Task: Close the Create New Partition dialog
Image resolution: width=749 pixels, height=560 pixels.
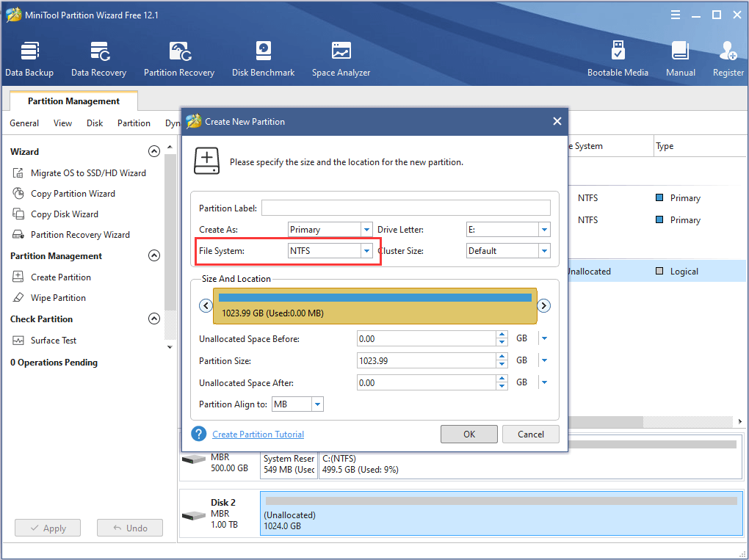Action: pyautogui.click(x=557, y=121)
